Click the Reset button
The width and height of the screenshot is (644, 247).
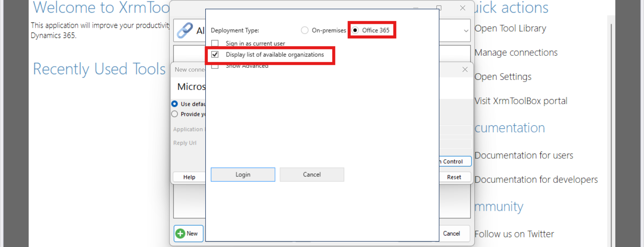[x=454, y=177]
